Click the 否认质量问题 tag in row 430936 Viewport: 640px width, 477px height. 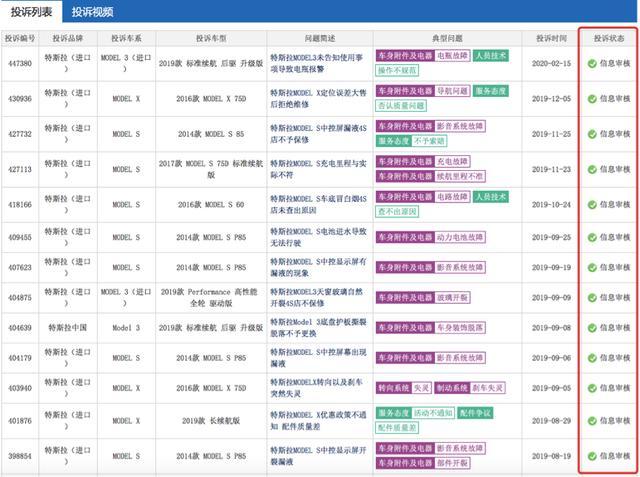tap(401, 106)
